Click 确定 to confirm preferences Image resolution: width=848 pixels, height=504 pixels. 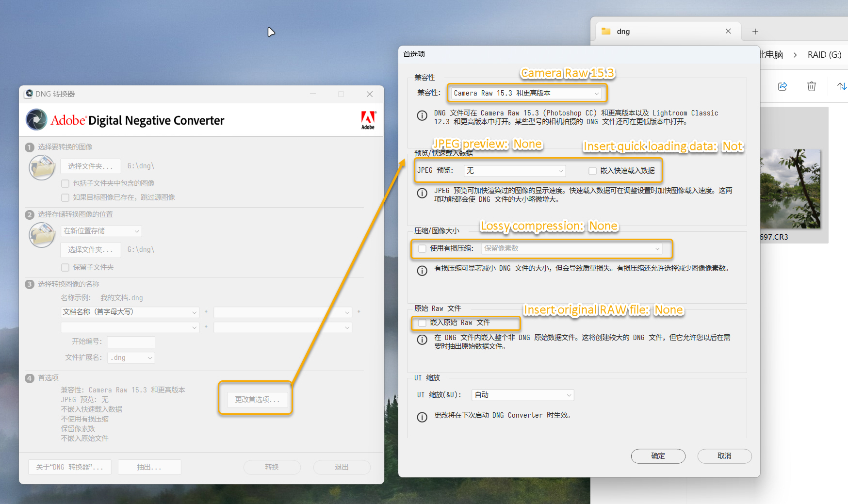tap(658, 456)
